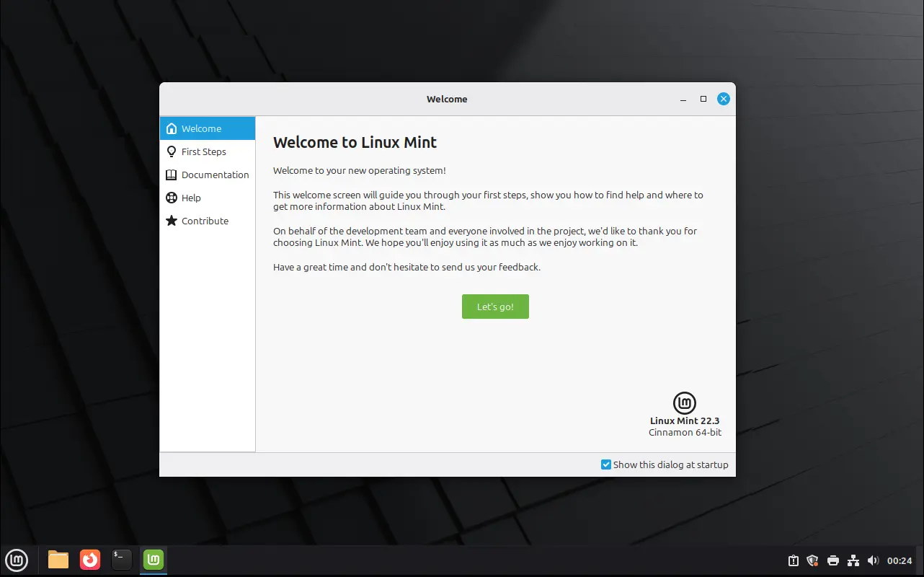Open the Update Manager shield tray icon

pyautogui.click(x=813, y=560)
